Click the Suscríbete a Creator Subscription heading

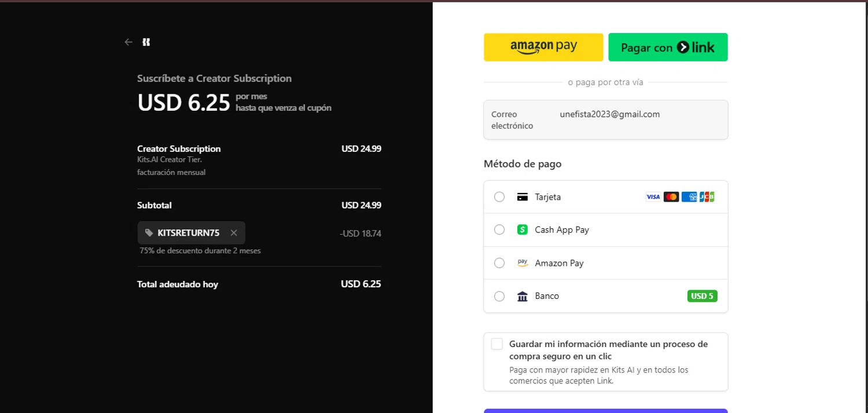[214, 78]
